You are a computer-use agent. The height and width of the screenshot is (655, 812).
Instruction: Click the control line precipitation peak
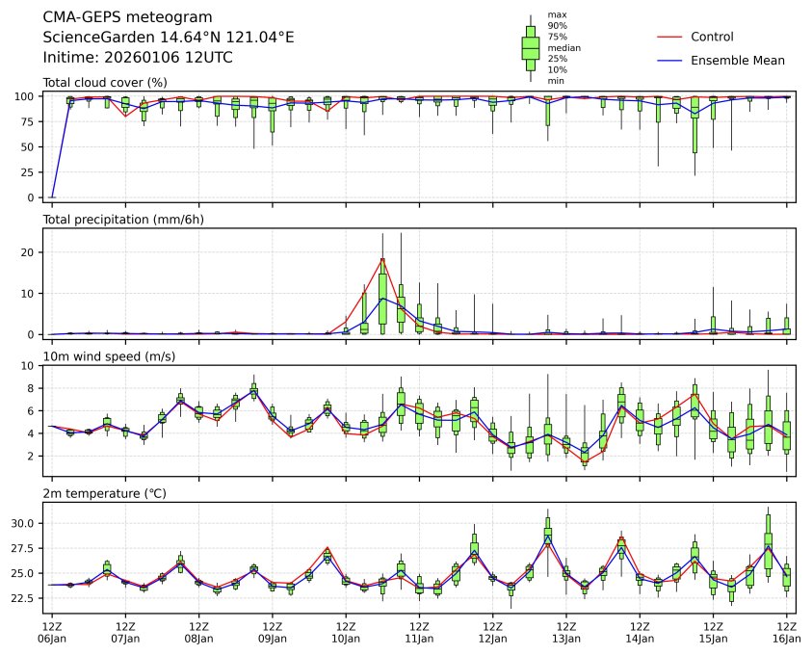click(x=382, y=258)
